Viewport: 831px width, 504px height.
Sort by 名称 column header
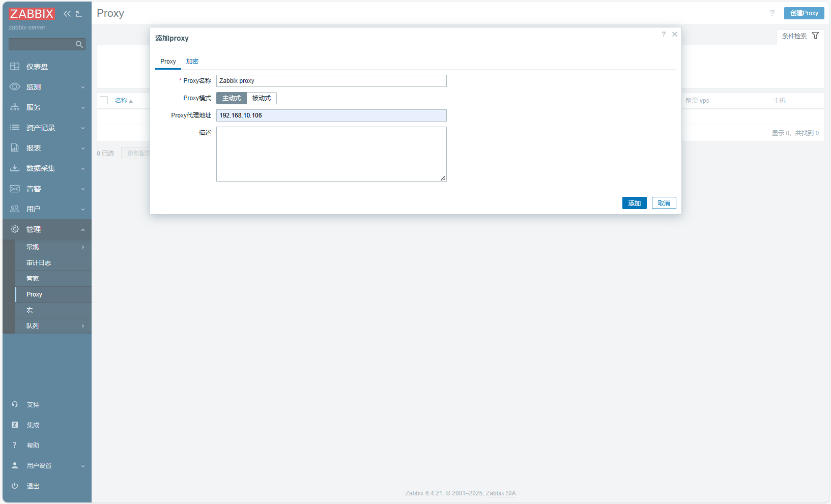[x=123, y=101]
